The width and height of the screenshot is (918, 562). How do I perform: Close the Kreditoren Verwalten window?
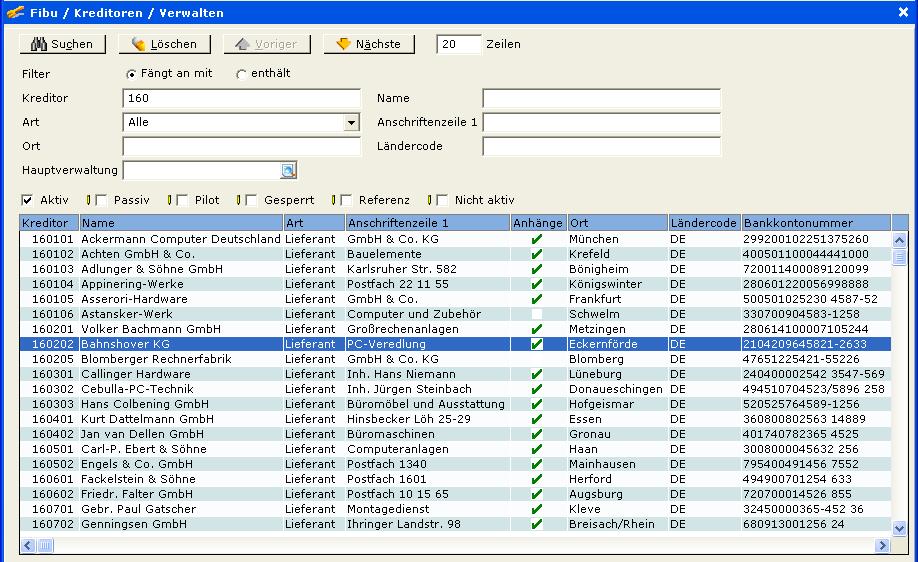[x=903, y=12]
